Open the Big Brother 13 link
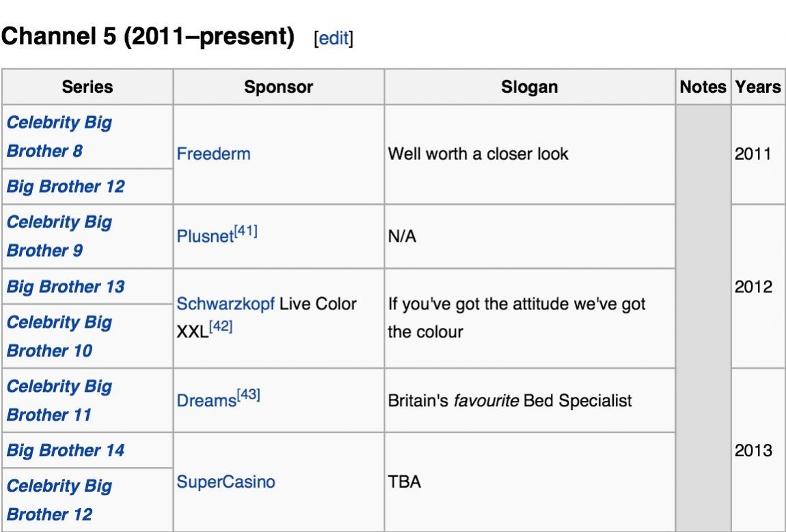The height and width of the screenshot is (532, 786). point(66,286)
